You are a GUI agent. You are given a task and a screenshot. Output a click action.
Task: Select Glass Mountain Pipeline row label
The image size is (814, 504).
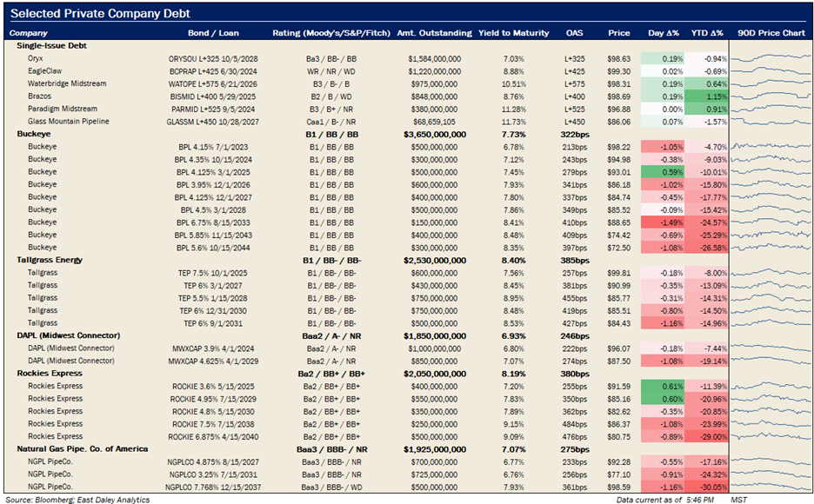tap(69, 122)
